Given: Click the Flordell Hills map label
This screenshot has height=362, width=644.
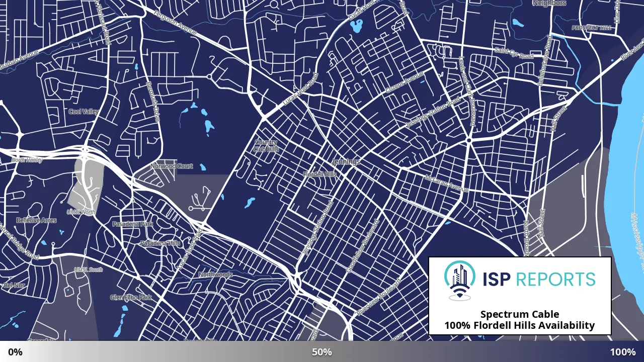Looking at the screenshot, I should 319,174.
